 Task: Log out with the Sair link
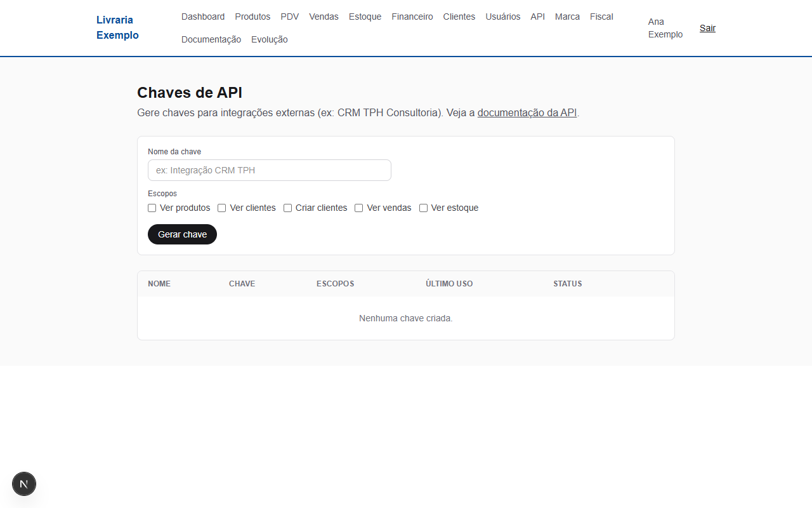(707, 28)
